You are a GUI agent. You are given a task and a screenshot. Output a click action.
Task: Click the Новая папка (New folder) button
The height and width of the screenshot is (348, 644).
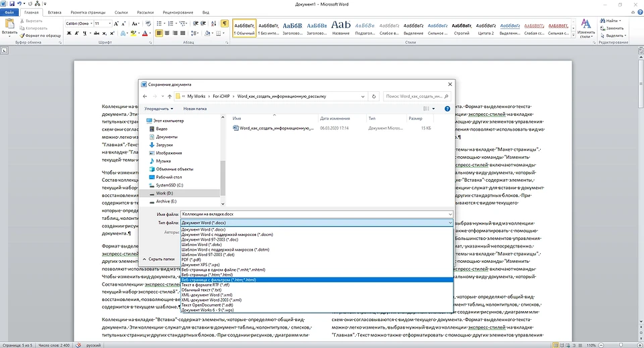click(195, 108)
